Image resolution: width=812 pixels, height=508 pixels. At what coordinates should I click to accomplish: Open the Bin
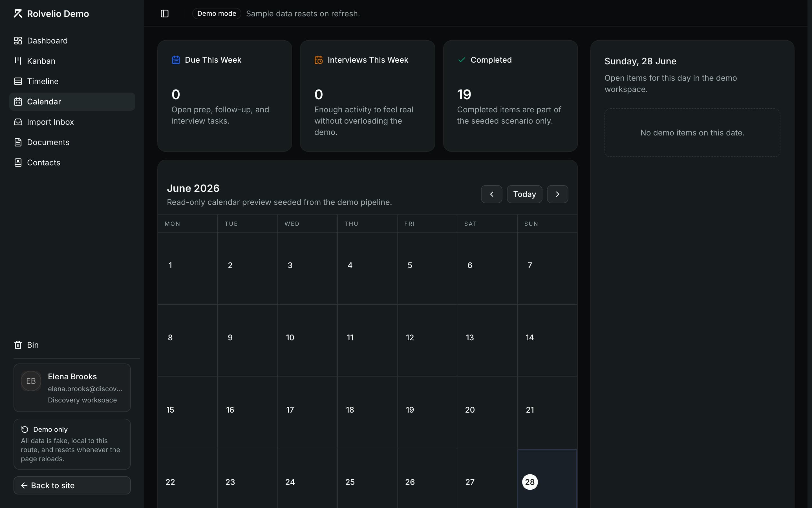pyautogui.click(x=72, y=345)
